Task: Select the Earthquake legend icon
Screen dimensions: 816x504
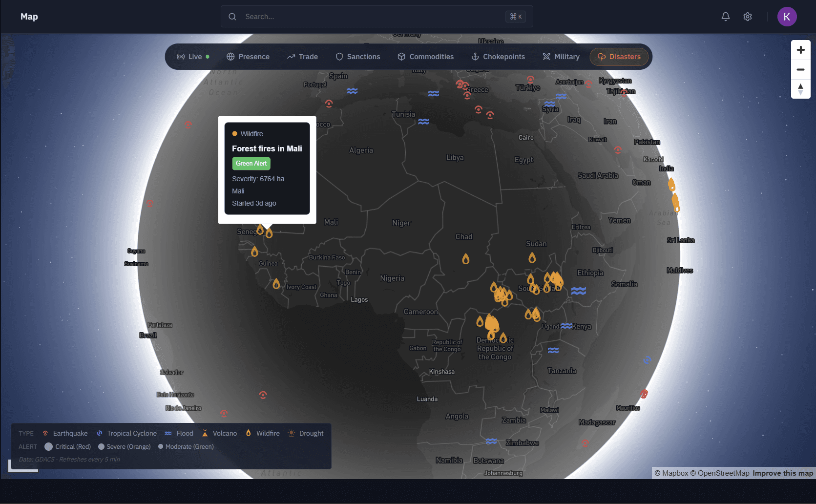Action: (x=45, y=433)
